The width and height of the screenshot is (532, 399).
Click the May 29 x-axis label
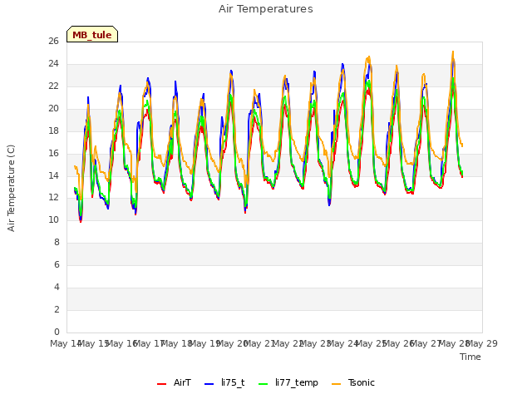point(482,343)
